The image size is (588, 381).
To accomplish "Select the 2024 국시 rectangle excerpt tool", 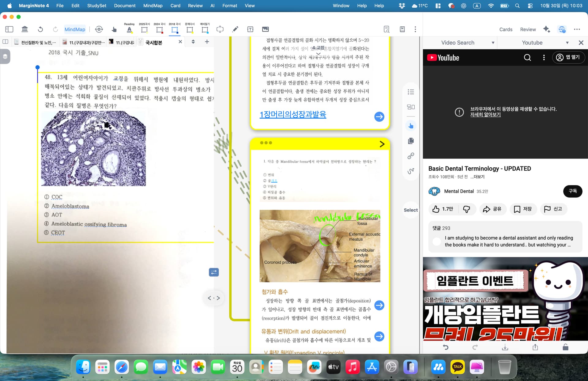I will pos(159,29).
